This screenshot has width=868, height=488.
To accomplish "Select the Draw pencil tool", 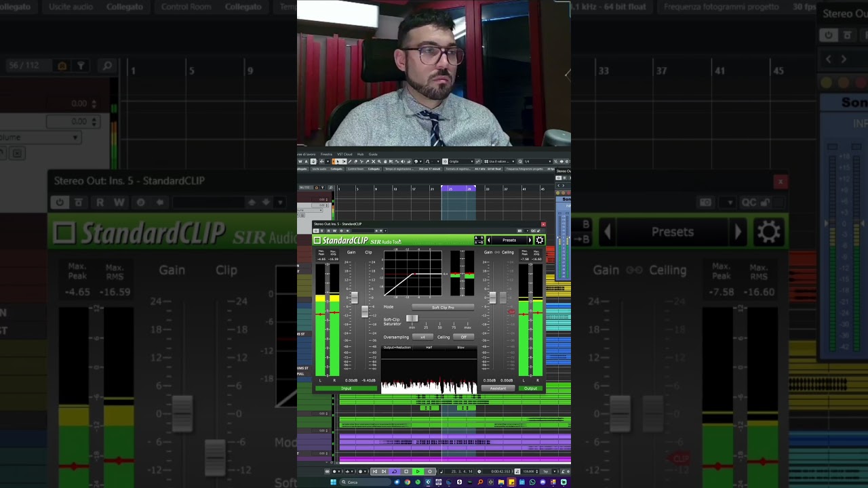I will (350, 161).
